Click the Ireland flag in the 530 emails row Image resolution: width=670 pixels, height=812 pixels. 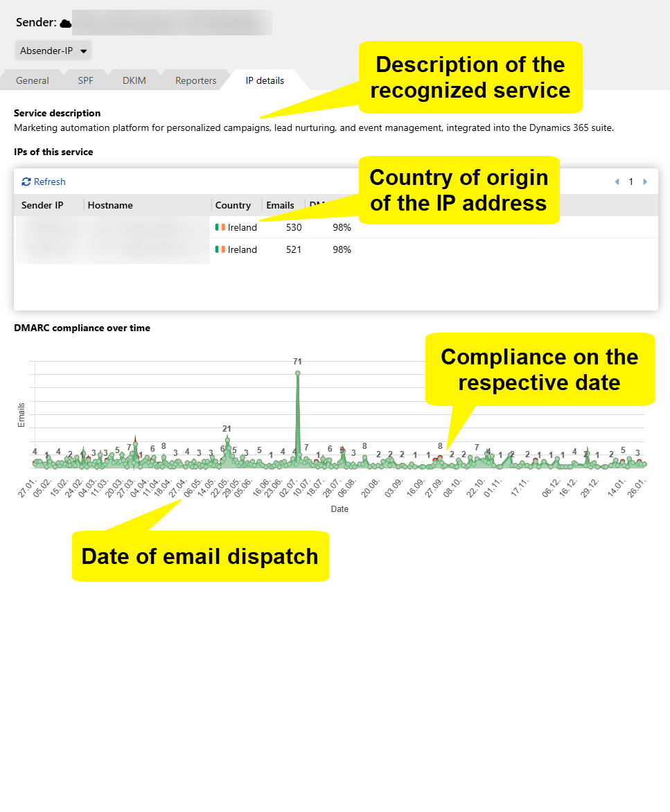click(x=220, y=227)
